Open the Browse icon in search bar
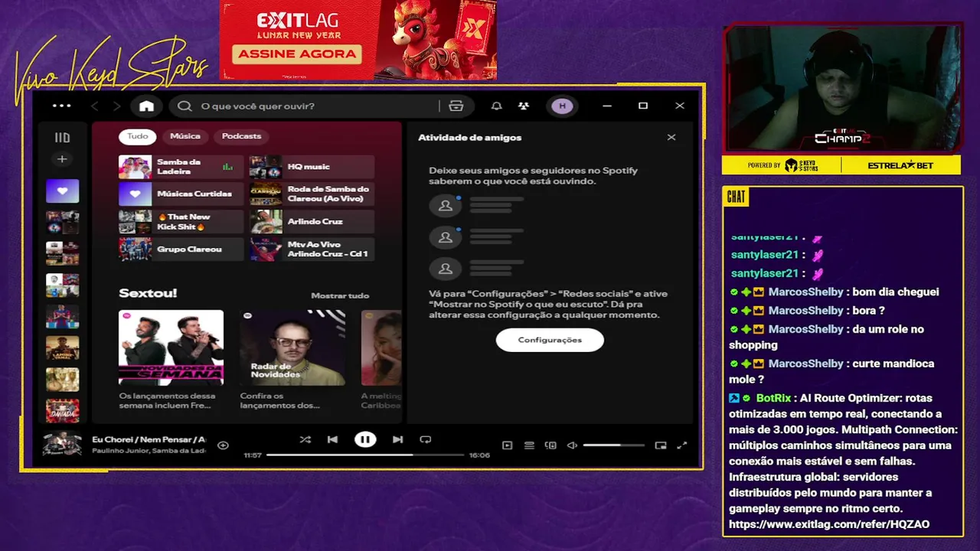Screen dimensions: 980x551 456,106
